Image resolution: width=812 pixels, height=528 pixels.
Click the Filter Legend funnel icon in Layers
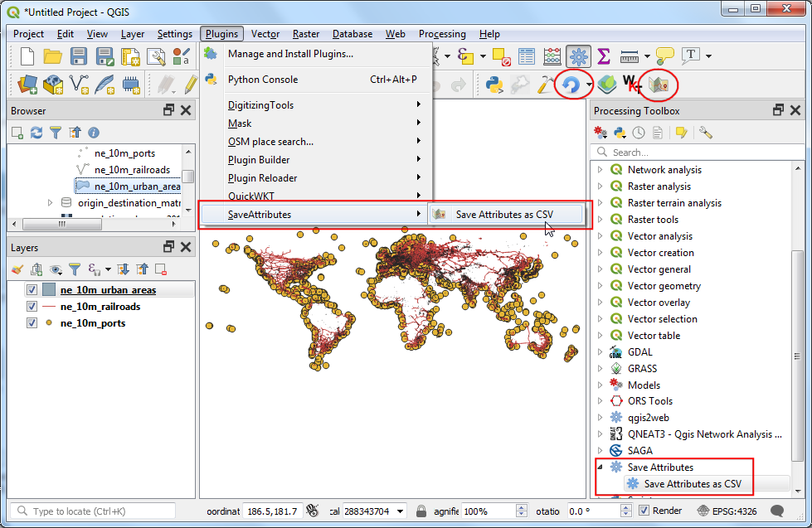75,269
